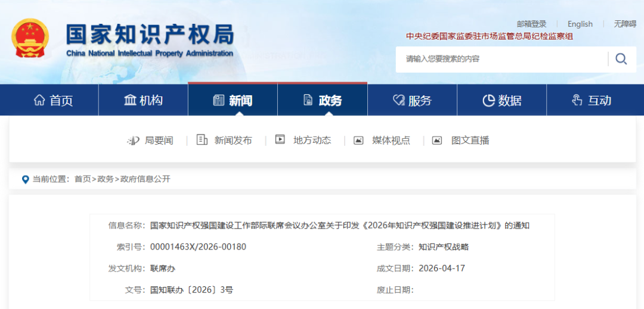Click 政务 in the breadcrumb
Screen dimensions: 644x309
[106, 179]
